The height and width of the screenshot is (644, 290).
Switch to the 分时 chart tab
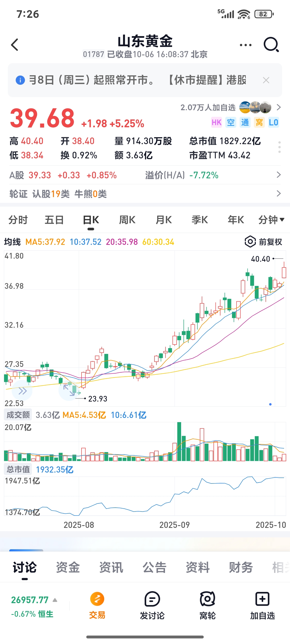[x=18, y=220]
